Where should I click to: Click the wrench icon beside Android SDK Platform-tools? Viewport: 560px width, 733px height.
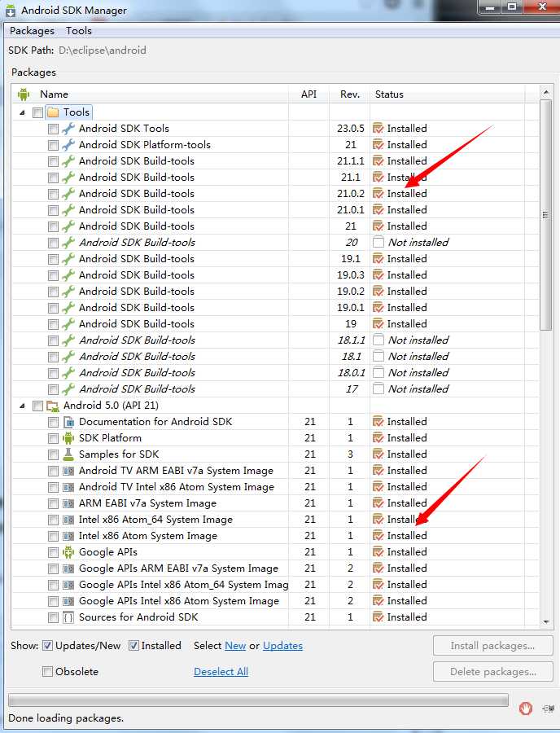[68, 144]
